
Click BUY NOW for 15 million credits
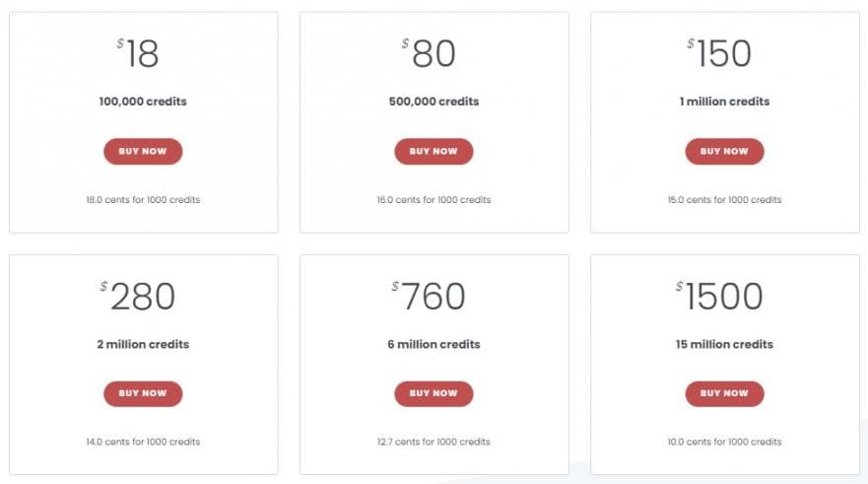[x=724, y=394]
